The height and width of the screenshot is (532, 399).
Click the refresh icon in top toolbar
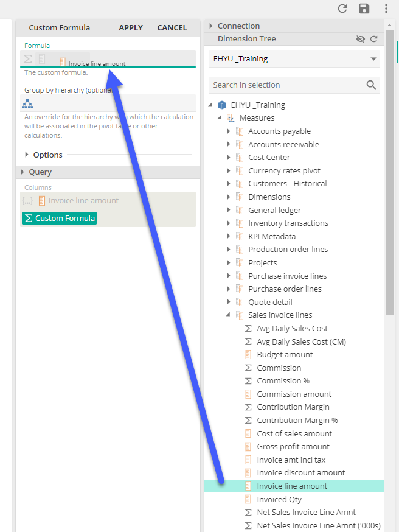342,9
